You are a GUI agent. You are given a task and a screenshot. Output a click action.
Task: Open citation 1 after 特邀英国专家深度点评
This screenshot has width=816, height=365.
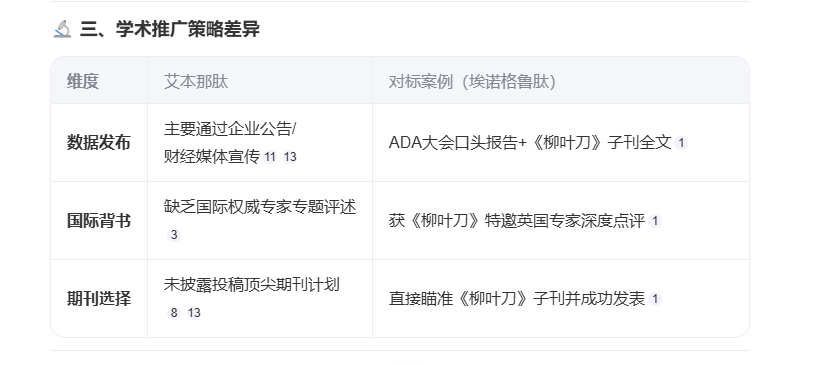coord(655,221)
